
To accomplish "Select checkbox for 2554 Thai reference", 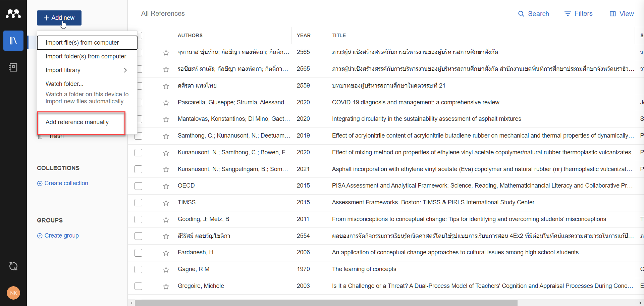I will point(139,236).
